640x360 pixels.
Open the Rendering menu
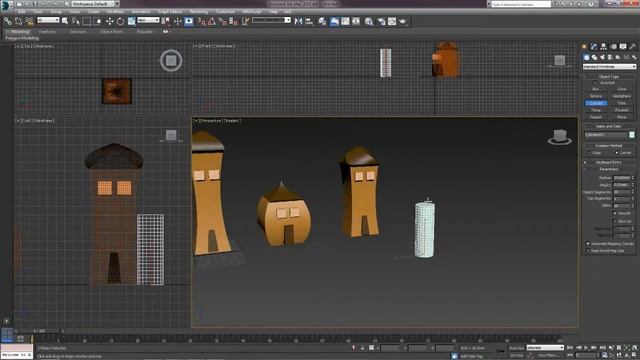(x=199, y=12)
